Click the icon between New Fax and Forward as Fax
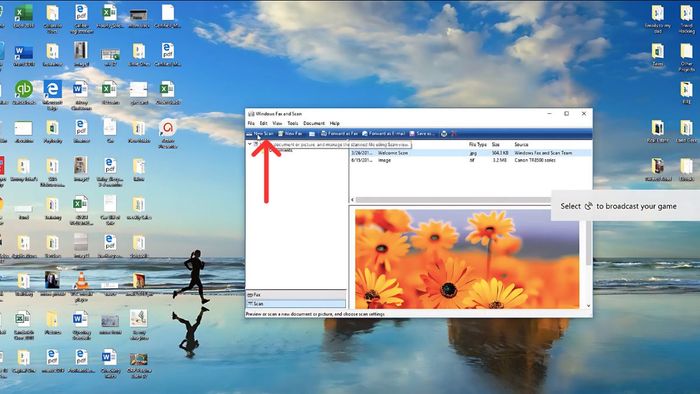Viewport: 700px width, 394px height. coord(312,133)
